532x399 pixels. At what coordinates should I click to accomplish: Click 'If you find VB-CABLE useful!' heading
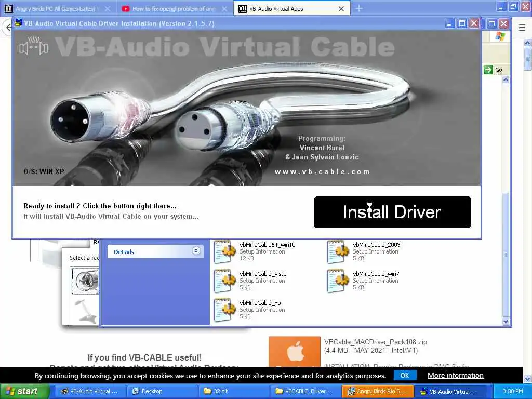click(144, 357)
